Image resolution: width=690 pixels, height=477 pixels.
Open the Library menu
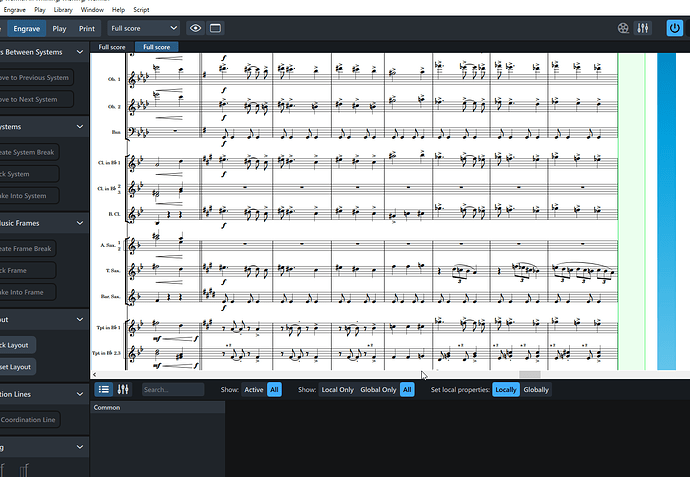point(63,10)
